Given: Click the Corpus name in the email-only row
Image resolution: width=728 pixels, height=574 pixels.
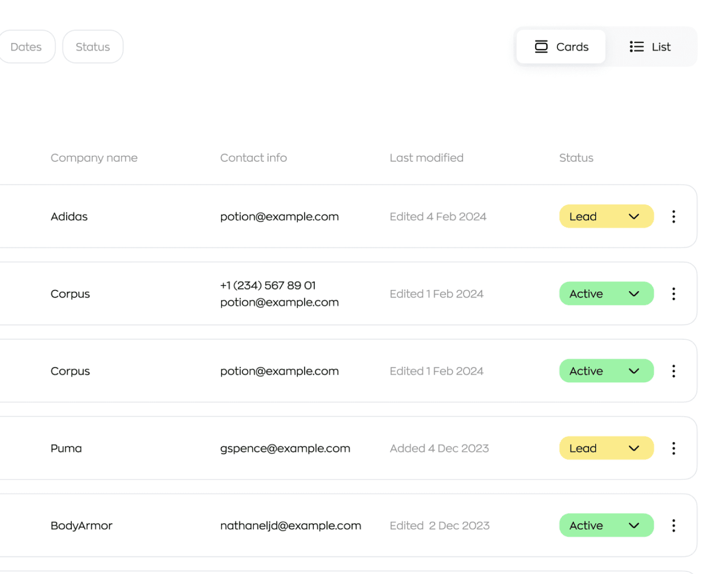Looking at the screenshot, I should coord(70,372).
